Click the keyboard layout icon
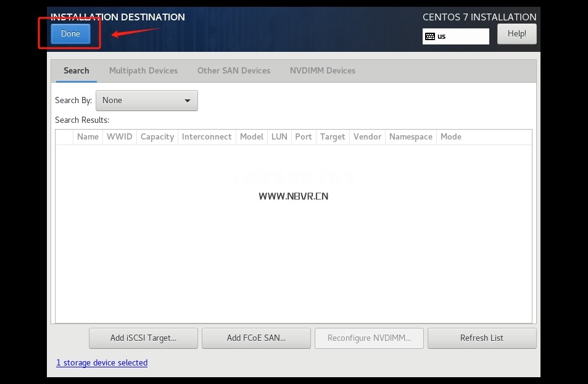 pyautogui.click(x=430, y=36)
